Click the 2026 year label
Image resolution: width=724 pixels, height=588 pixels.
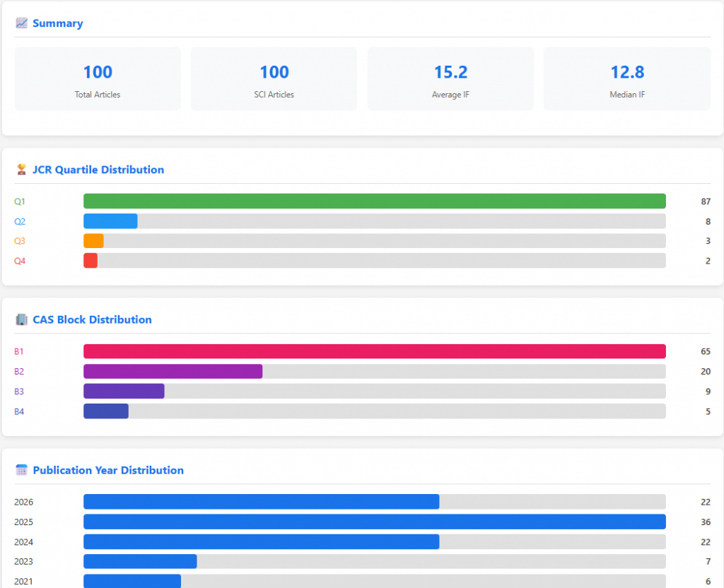coord(23,502)
